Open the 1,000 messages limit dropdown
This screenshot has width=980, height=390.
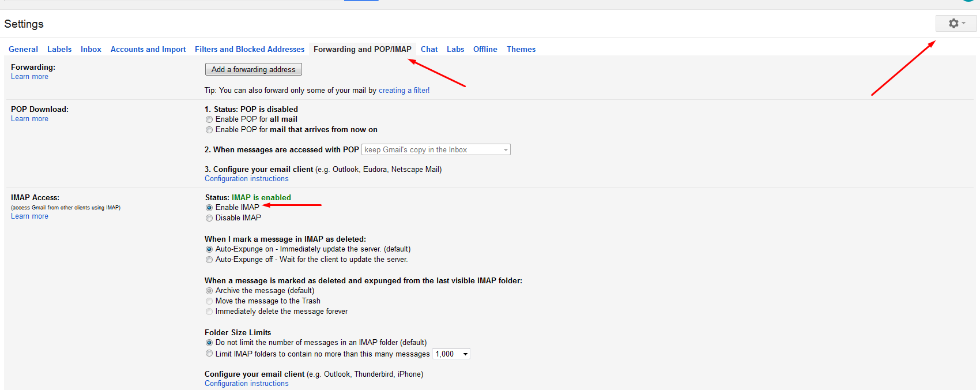click(451, 354)
